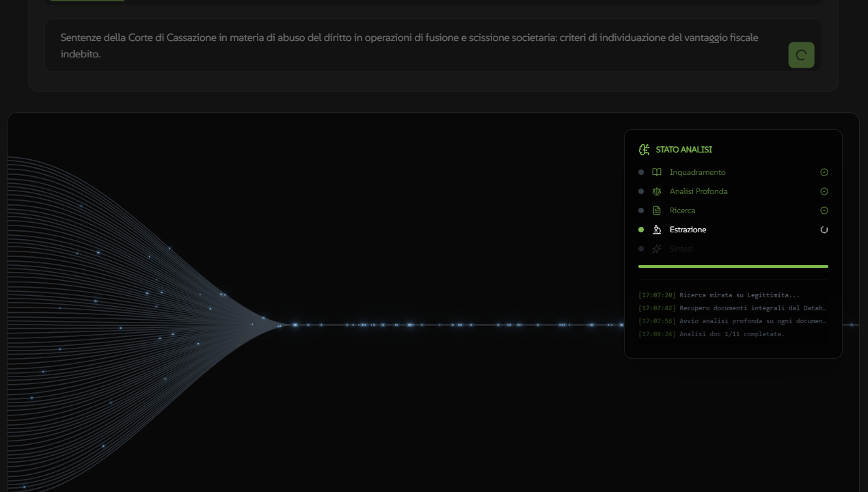The image size is (868, 492).
Task: Click the microscope icon for Estrazione
Action: pos(657,230)
